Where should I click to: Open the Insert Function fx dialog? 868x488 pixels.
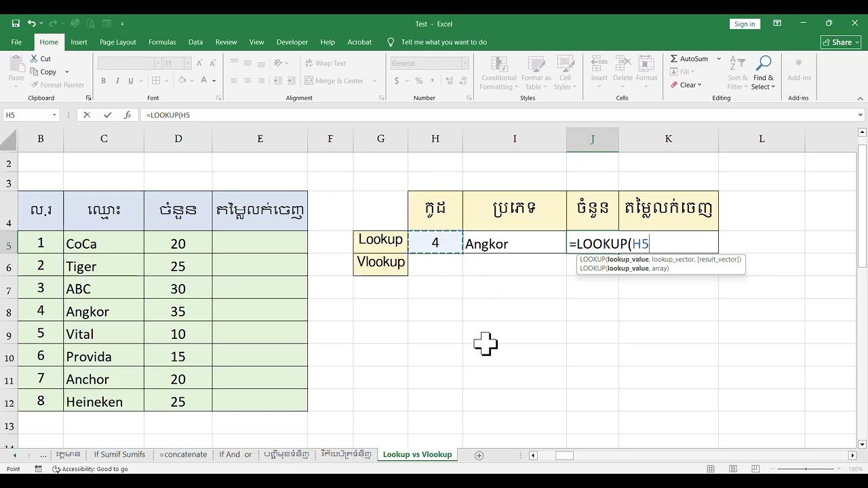[127, 115]
